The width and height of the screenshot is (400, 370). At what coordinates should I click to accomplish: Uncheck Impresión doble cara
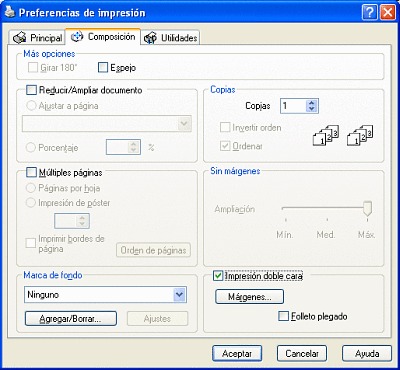[x=218, y=276]
